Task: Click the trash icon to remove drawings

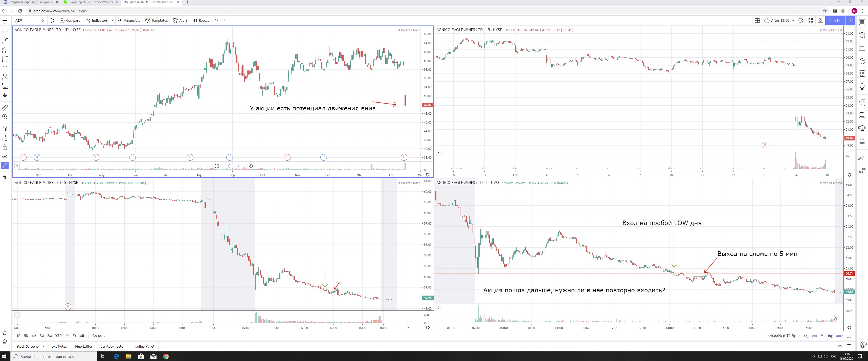Action: click(5, 178)
